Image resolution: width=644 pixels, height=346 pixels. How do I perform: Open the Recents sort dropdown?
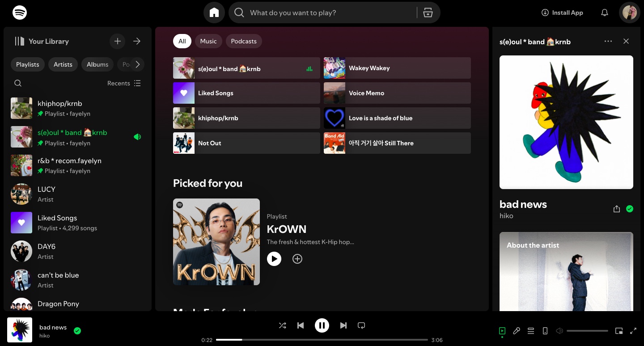tap(124, 83)
